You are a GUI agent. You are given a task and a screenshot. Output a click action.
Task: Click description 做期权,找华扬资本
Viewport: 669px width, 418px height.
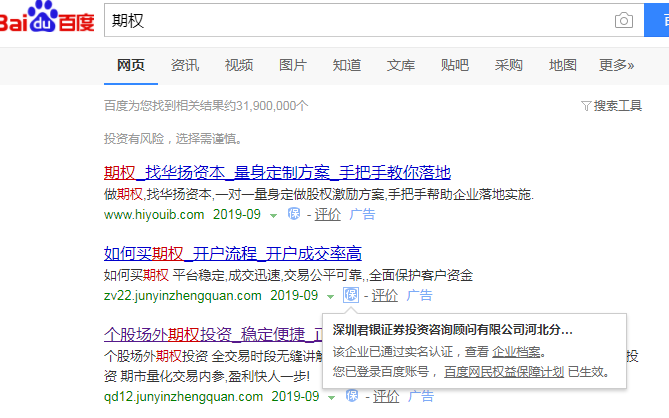(319, 194)
